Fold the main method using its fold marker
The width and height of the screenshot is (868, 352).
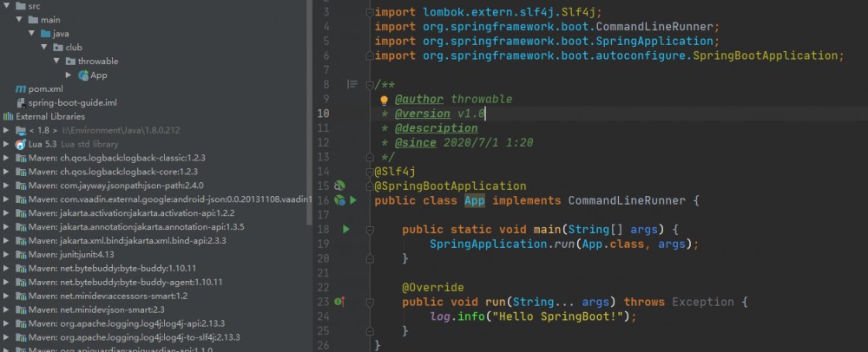[x=370, y=229]
